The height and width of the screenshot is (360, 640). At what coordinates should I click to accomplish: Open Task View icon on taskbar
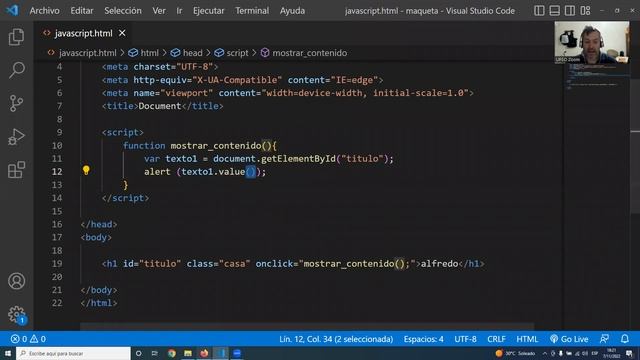click(155, 353)
